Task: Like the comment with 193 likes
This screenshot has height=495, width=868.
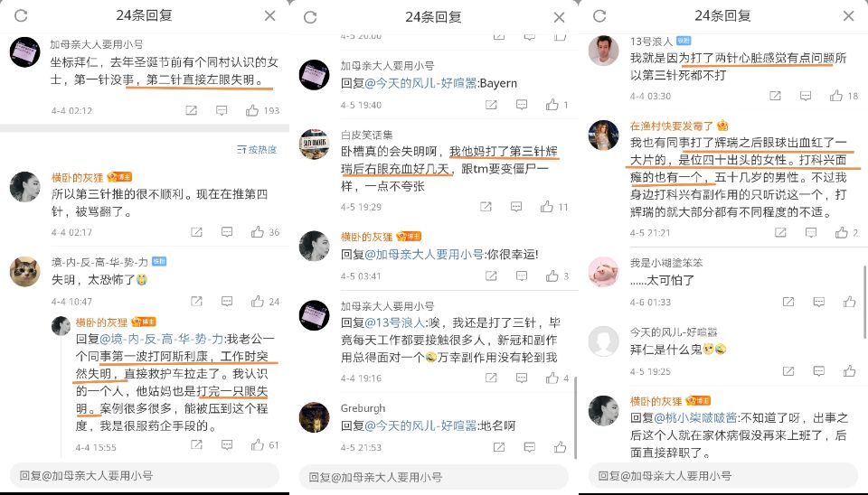Action: point(252,110)
